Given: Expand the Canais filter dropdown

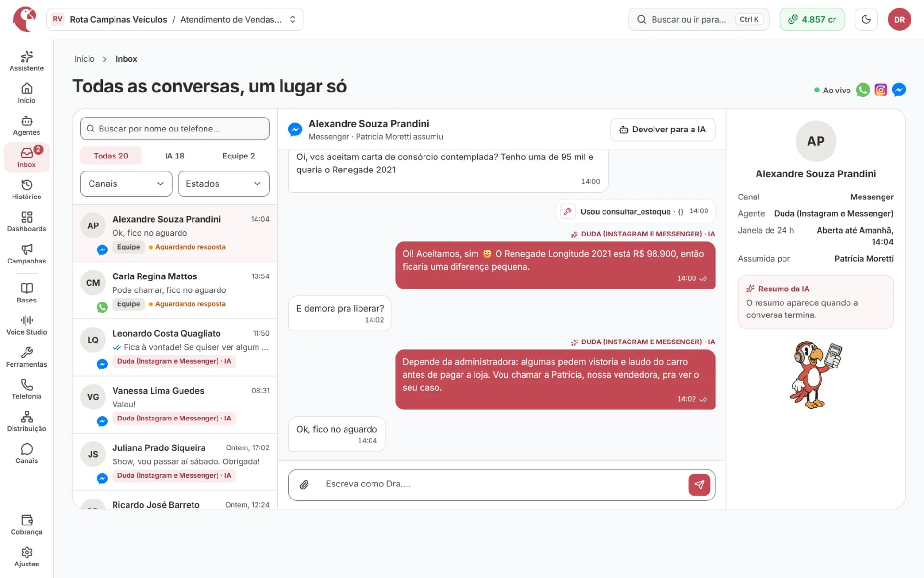Looking at the screenshot, I should click(126, 184).
